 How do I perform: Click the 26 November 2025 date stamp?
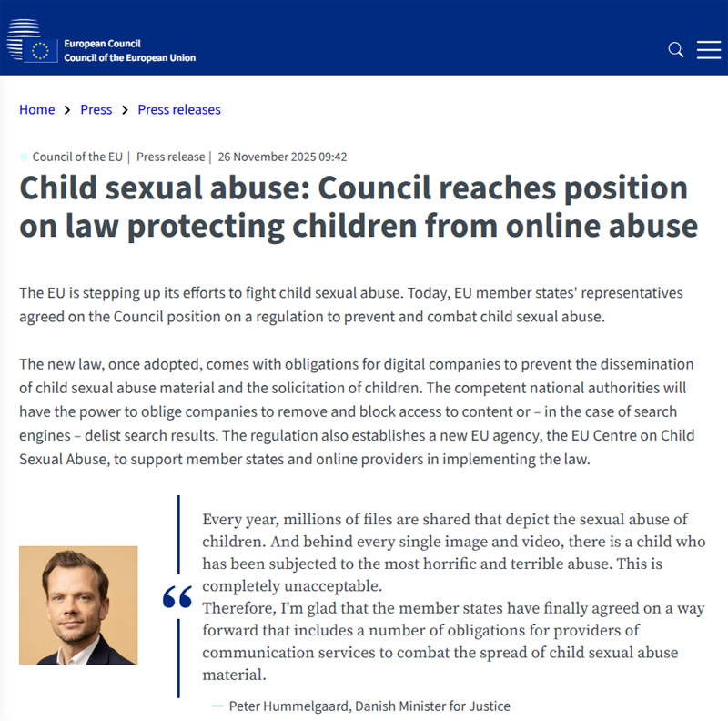point(282,157)
